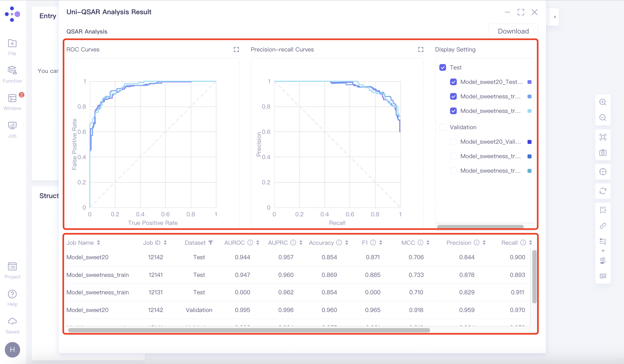
Task: Select the zoom-in tool on right toolbar
Action: [603, 102]
